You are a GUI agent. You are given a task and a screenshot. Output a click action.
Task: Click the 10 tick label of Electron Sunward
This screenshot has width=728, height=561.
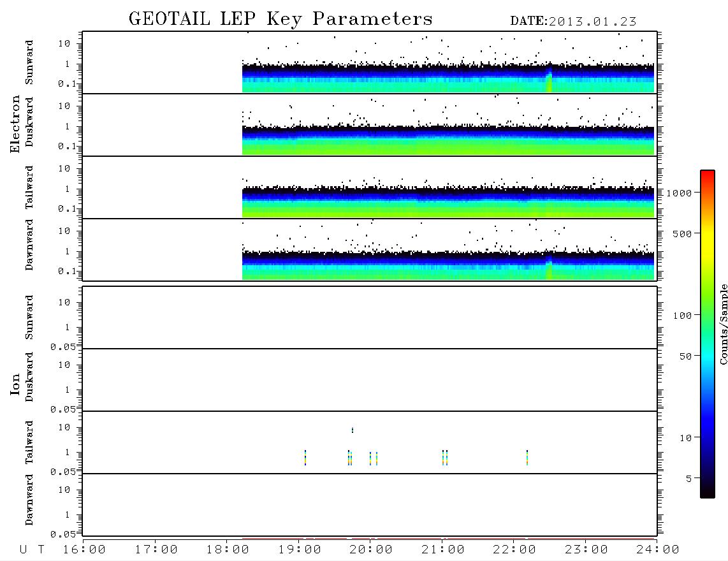[x=64, y=43]
